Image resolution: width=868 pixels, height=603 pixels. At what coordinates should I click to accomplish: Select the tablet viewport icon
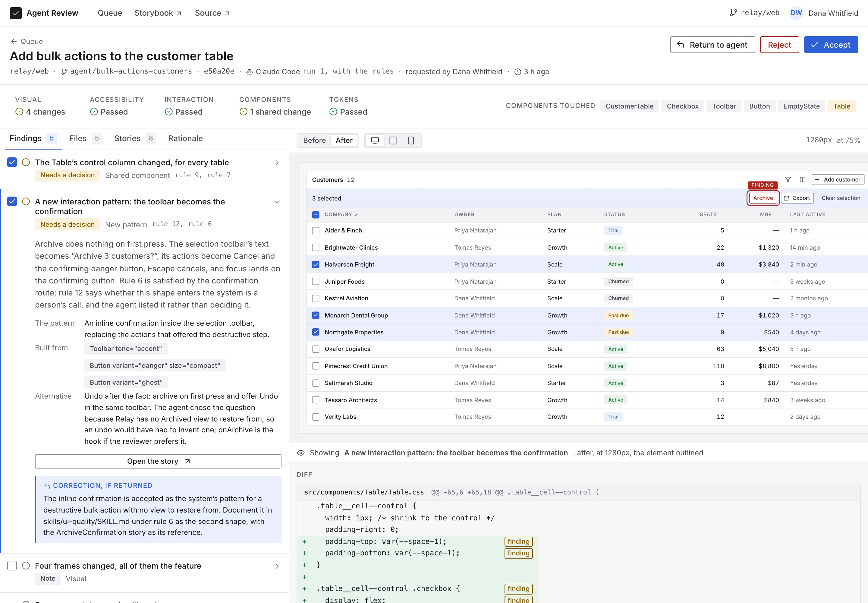tap(393, 140)
